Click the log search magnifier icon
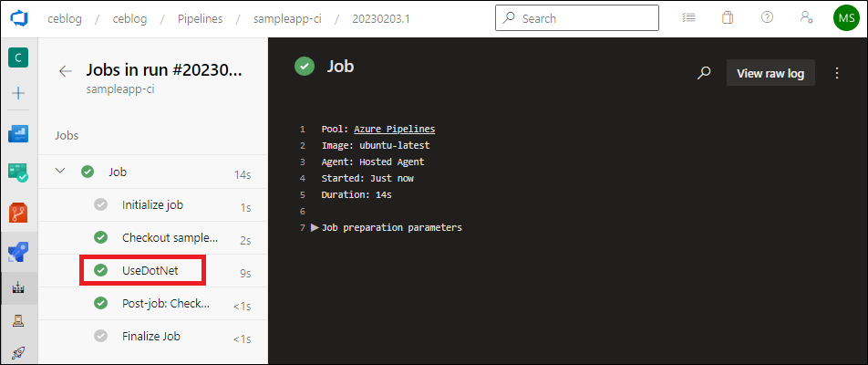 pos(704,73)
